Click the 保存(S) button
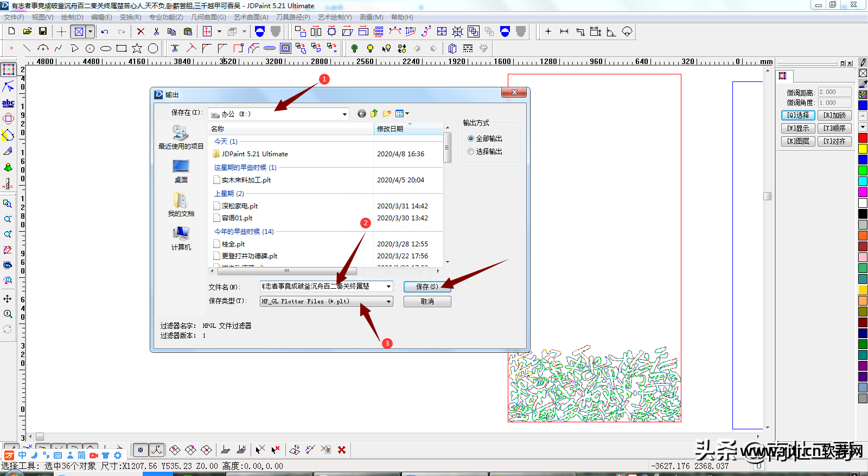The width and height of the screenshot is (868, 476). (427, 287)
